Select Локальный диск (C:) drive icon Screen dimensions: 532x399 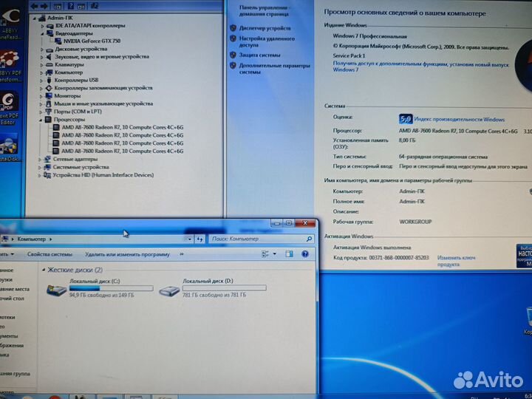click(x=56, y=290)
